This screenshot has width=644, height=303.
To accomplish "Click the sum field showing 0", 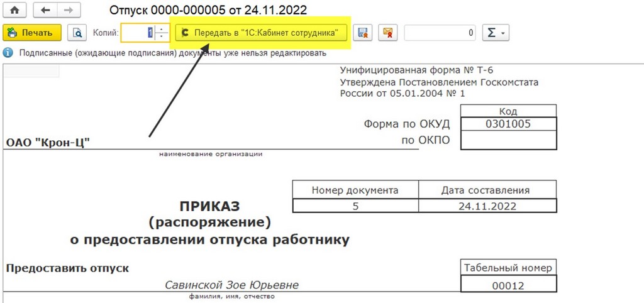I will 440,33.
